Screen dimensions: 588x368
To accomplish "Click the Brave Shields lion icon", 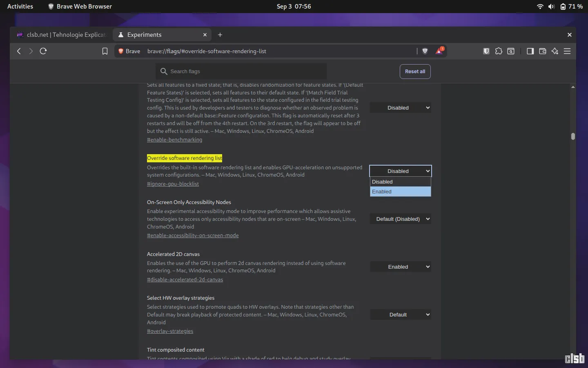I will pyautogui.click(x=425, y=51).
